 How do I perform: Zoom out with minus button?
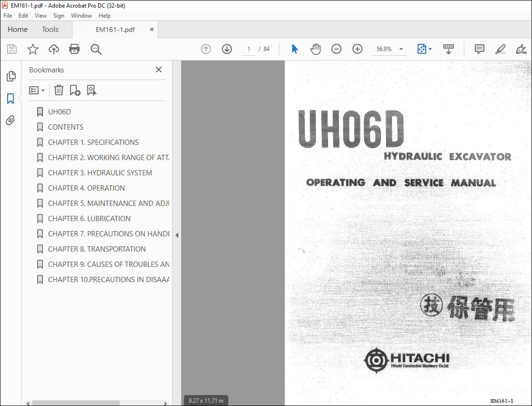coord(336,49)
